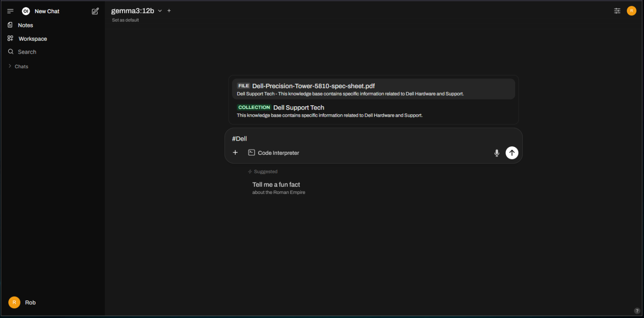Image resolution: width=644 pixels, height=318 pixels.
Task: Click Search in the sidebar
Action: 27,52
